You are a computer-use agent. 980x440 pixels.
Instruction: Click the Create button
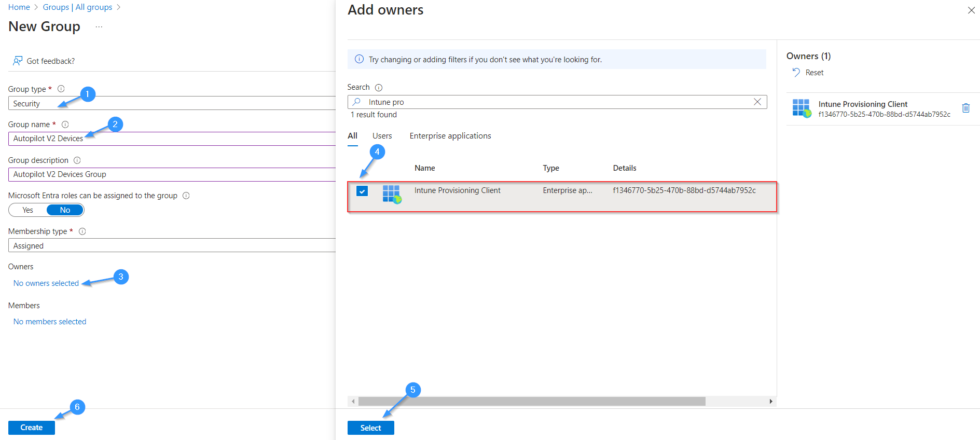32,428
